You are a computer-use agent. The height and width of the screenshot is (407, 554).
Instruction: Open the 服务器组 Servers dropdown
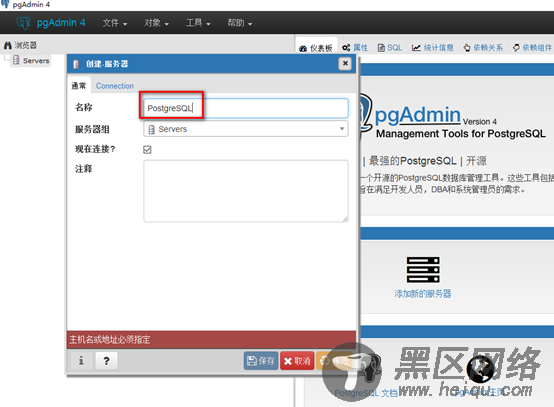(246, 129)
